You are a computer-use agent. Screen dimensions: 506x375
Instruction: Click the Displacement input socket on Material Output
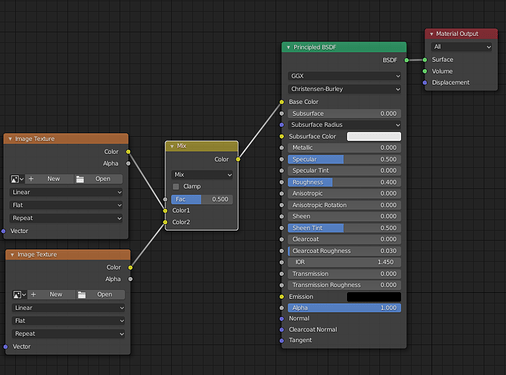pyautogui.click(x=425, y=83)
